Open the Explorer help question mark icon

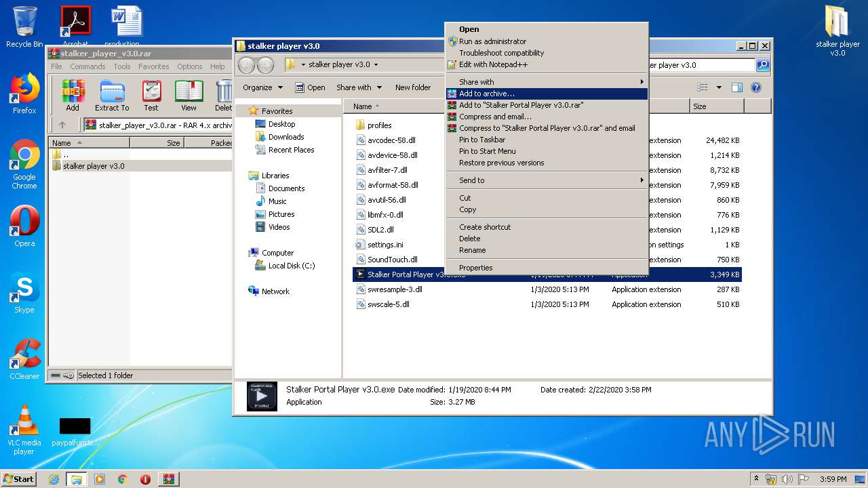[x=756, y=87]
